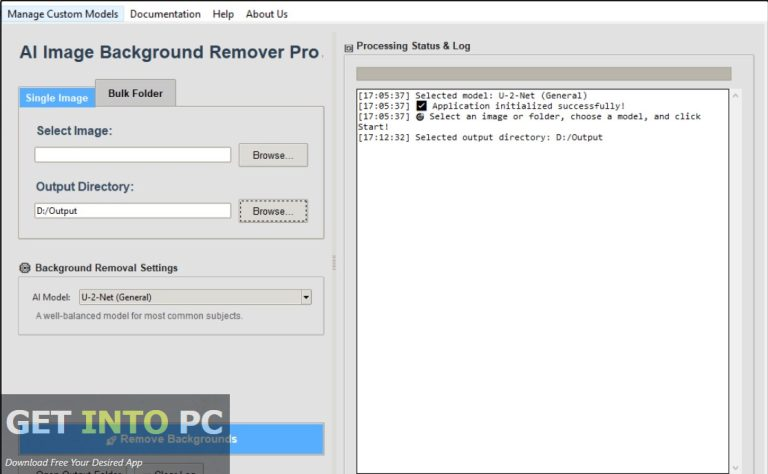
Task: Open the Manage Custom Models menu
Action: pyautogui.click(x=63, y=14)
